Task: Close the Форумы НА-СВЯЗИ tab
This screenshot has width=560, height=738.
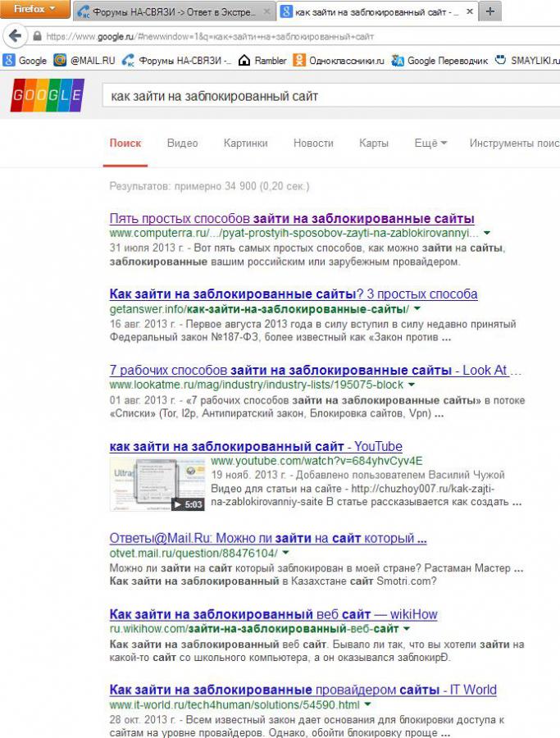Action: [266, 11]
